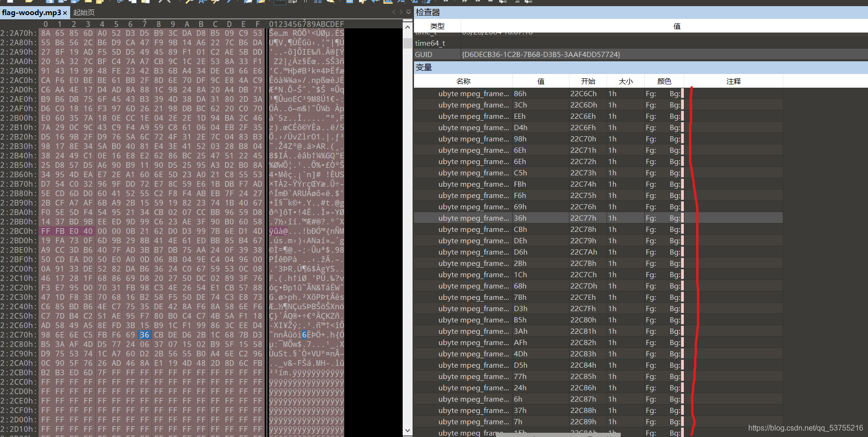This screenshot has height=437, width=868.
Task: Select the variable row with value 68h
Action: click(x=598, y=286)
